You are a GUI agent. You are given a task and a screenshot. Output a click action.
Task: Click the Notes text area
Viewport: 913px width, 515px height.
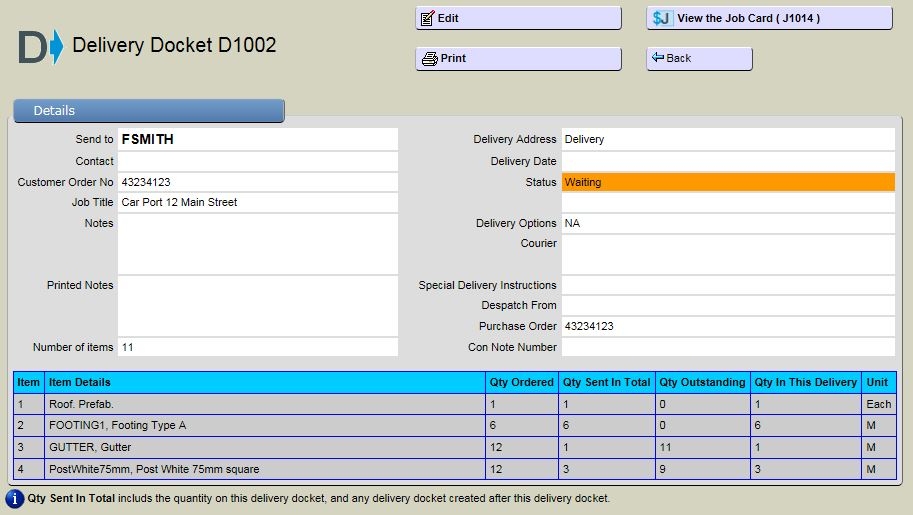(257, 243)
